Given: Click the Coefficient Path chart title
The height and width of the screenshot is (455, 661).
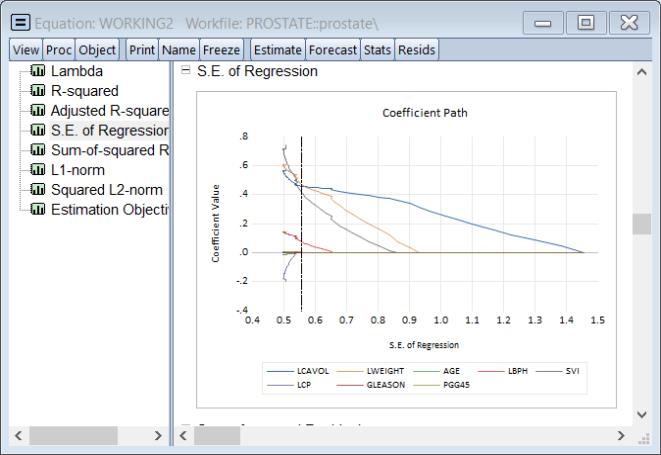Looking at the screenshot, I should (424, 113).
